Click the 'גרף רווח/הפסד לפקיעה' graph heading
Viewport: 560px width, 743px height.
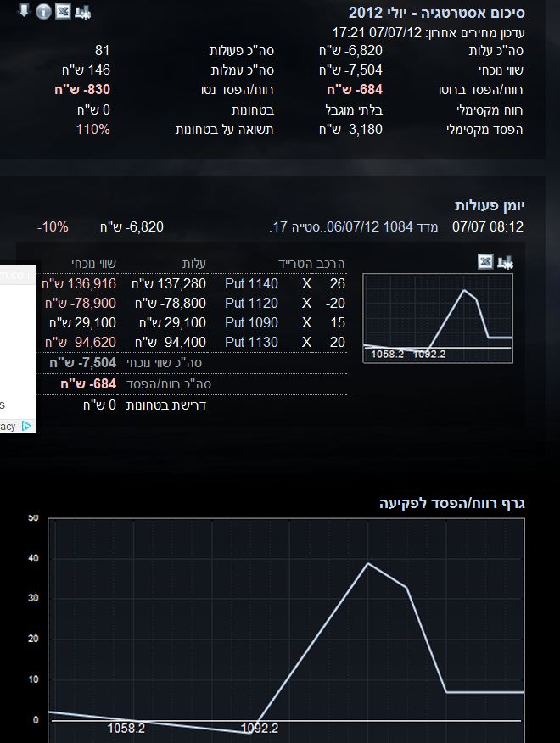(x=451, y=503)
